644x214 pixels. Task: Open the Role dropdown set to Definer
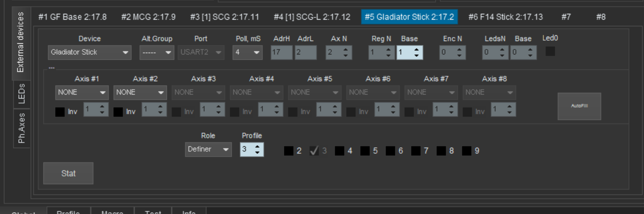[208, 149]
